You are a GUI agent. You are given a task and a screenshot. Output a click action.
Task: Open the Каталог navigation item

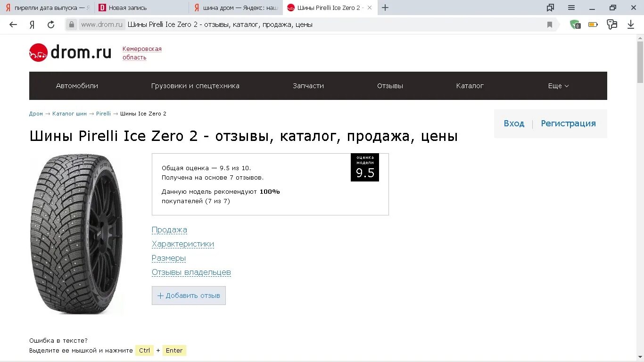(470, 86)
